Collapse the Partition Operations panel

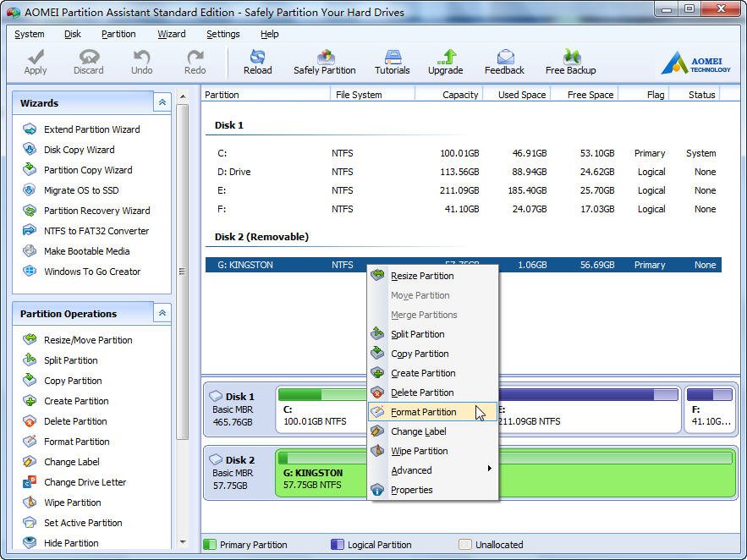click(x=161, y=313)
